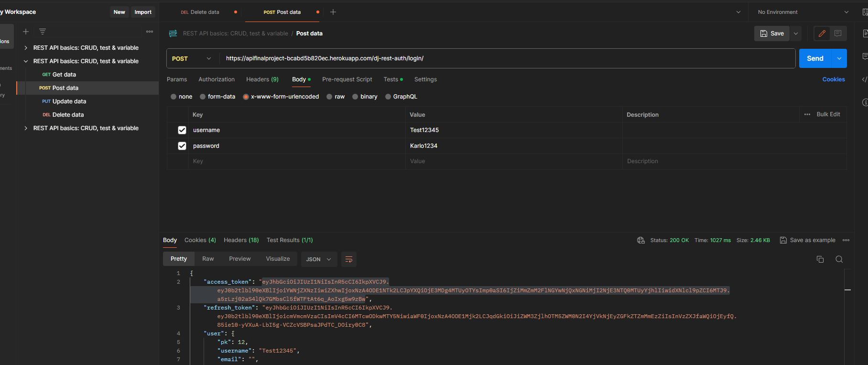The width and height of the screenshot is (868, 365).
Task: Change the JSON response format dropdown
Action: tap(319, 259)
